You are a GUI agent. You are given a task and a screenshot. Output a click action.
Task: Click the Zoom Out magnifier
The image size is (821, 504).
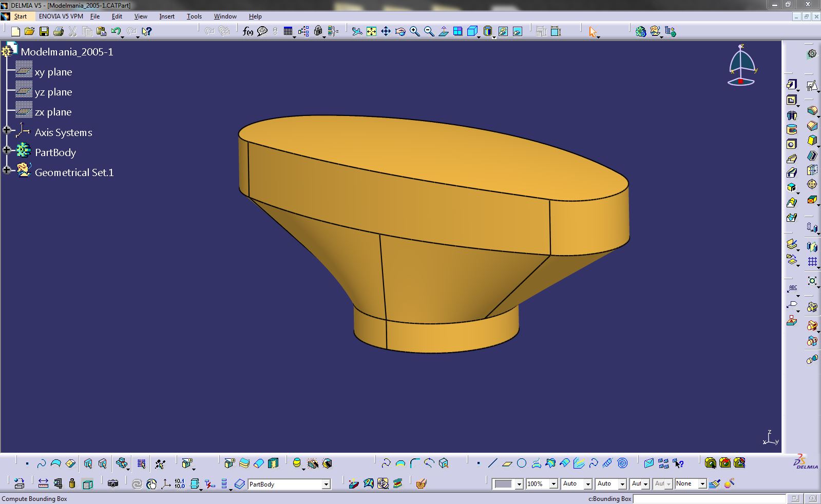click(x=429, y=31)
